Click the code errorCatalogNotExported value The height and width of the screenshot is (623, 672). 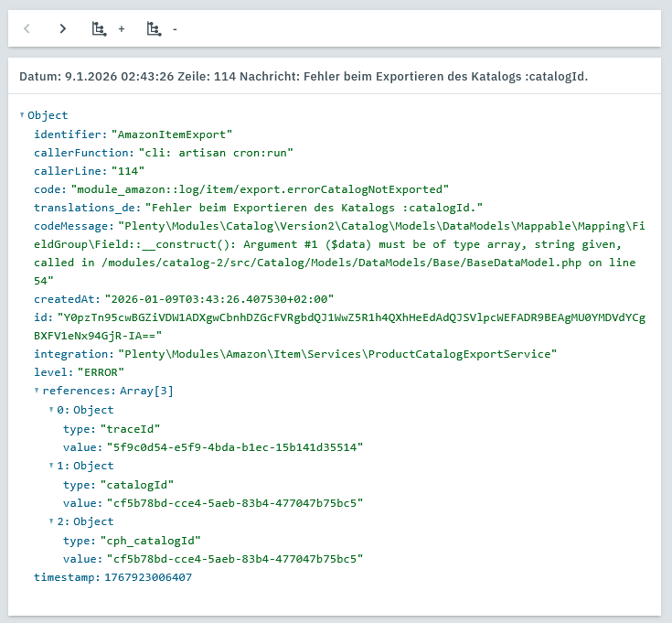[260, 189]
